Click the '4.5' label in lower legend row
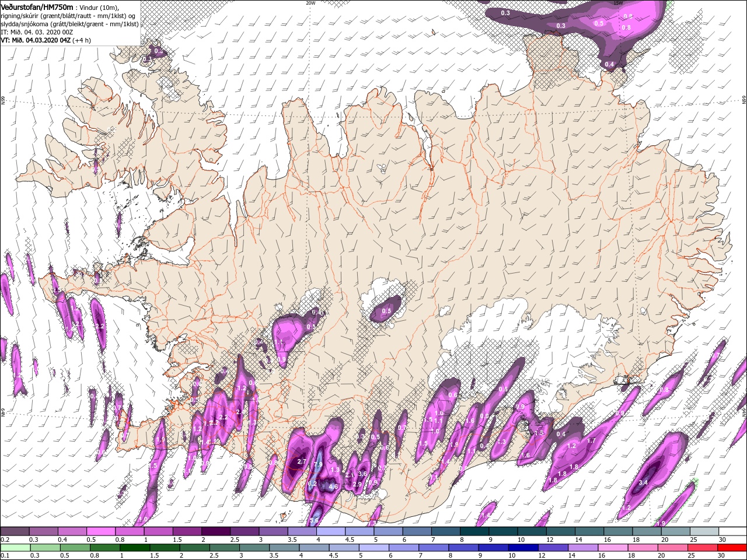 point(334,555)
